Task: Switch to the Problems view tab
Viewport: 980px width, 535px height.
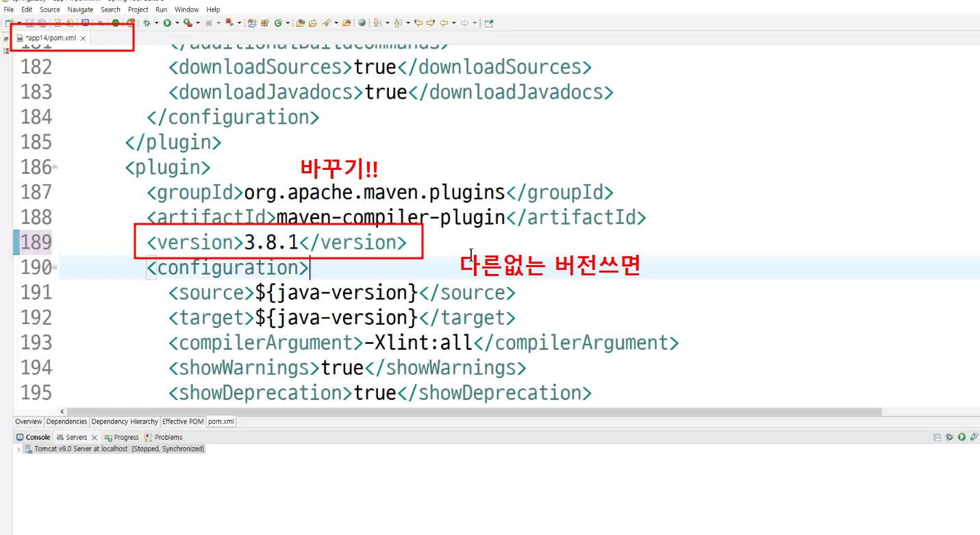Action: (164, 437)
